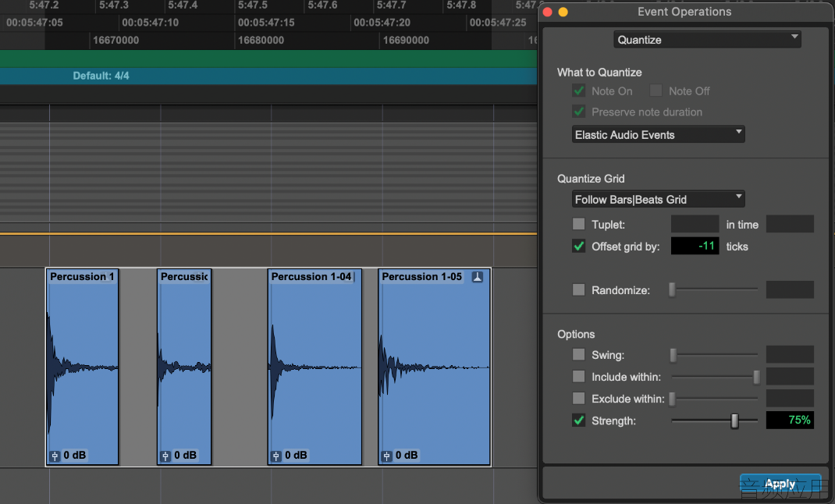Click the Default: 4/4 meter marker

click(101, 76)
